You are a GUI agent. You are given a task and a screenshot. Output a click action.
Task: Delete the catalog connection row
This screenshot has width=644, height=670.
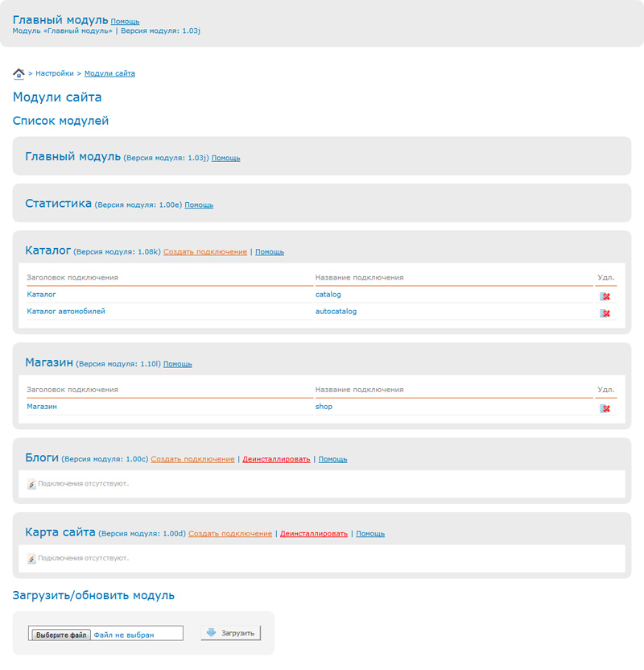tap(605, 296)
